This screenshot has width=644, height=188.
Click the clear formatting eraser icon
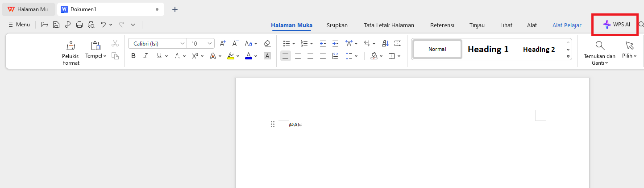click(267, 44)
